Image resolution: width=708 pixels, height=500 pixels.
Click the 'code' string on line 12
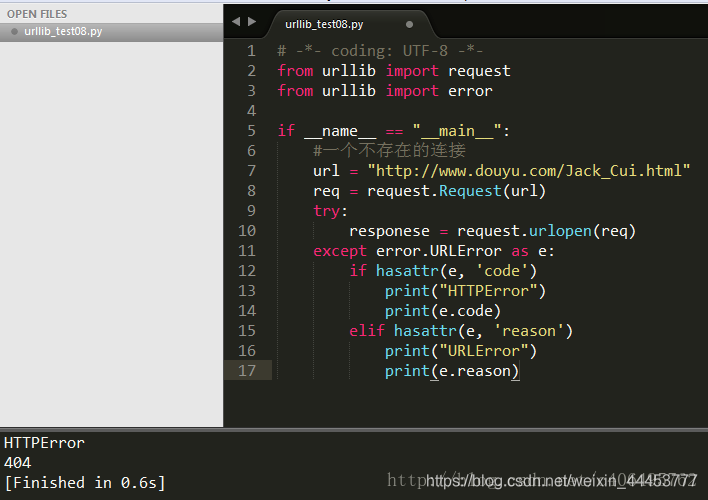502,271
